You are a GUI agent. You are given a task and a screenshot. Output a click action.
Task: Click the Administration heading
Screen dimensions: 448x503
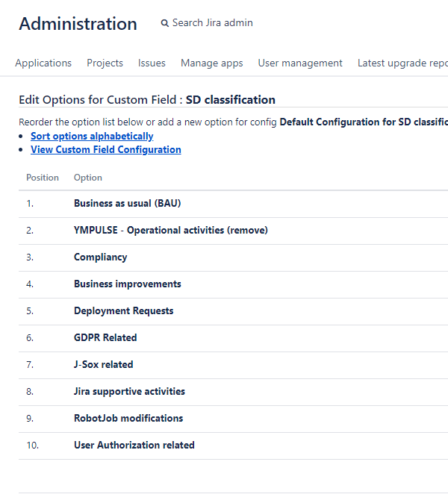(78, 24)
